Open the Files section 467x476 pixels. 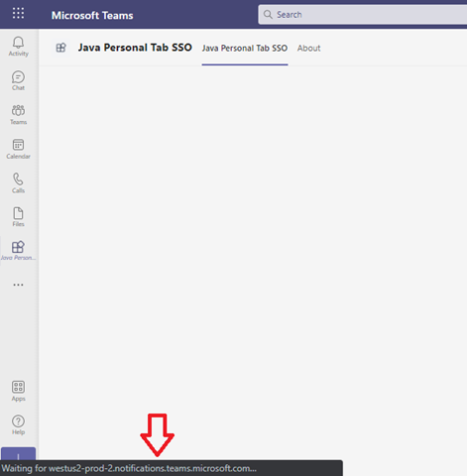tap(18, 217)
